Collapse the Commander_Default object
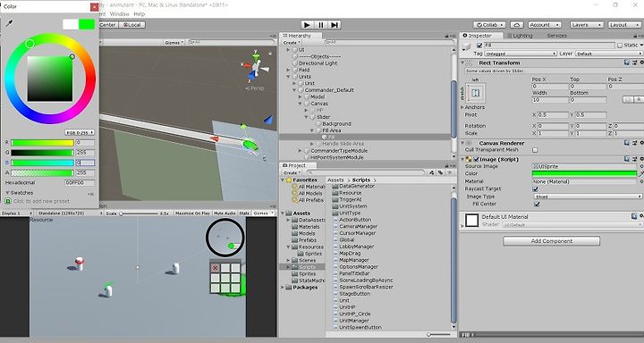This screenshot has height=343, width=644. click(x=294, y=90)
